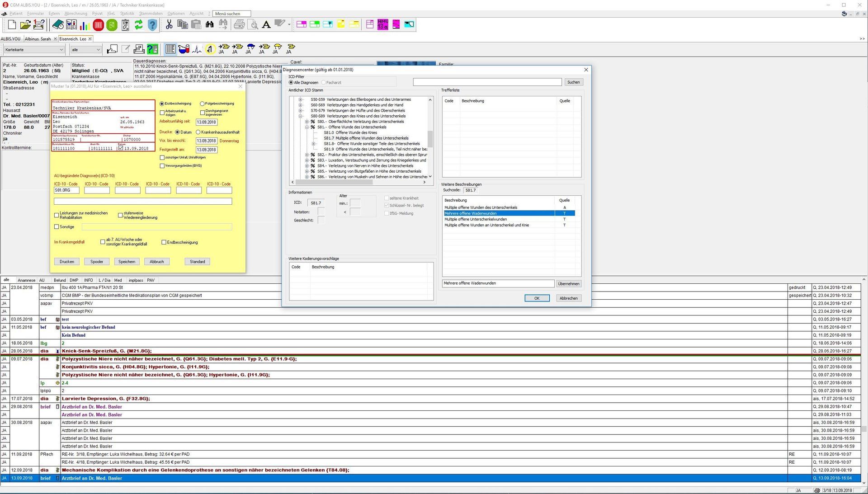Image resolution: width=868 pixels, height=494 pixels.
Task: Click the open folder icon
Action: [x=25, y=25]
